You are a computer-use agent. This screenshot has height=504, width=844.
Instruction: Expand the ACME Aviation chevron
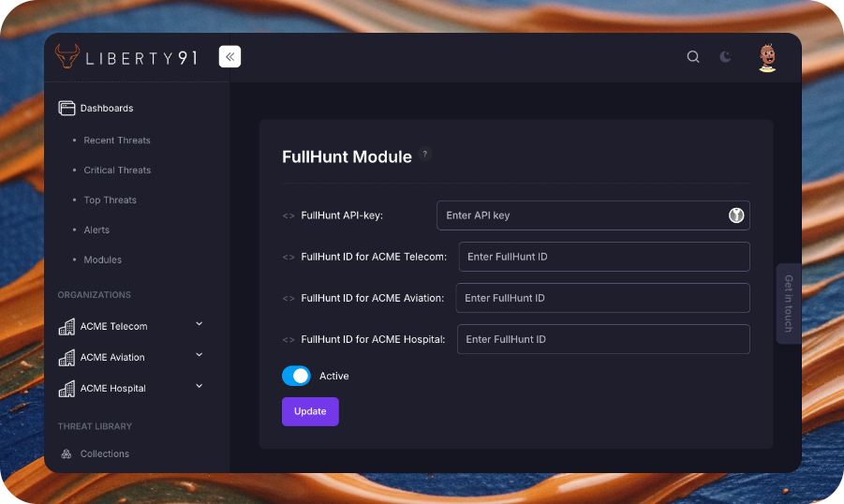(199, 355)
